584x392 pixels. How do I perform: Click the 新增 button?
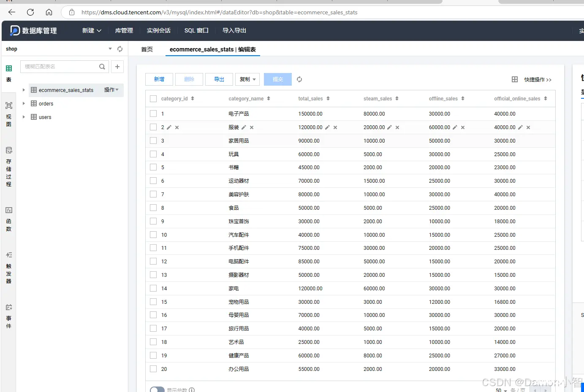159,79
